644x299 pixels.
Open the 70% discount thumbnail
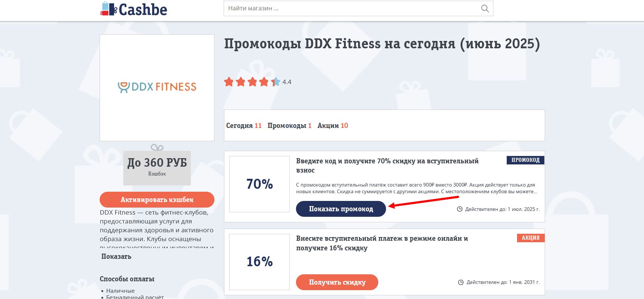point(259,184)
